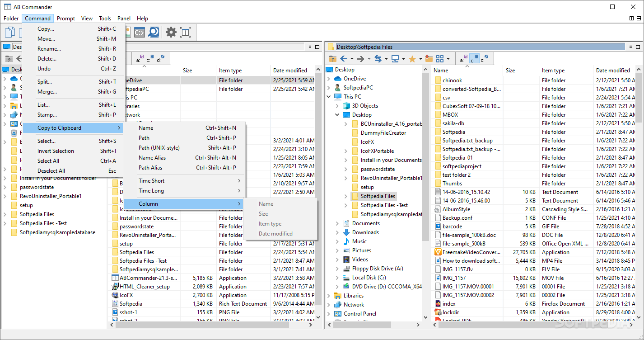Choose Path (UNIX-style) in Copy to Clipboard submenu

(x=185, y=148)
